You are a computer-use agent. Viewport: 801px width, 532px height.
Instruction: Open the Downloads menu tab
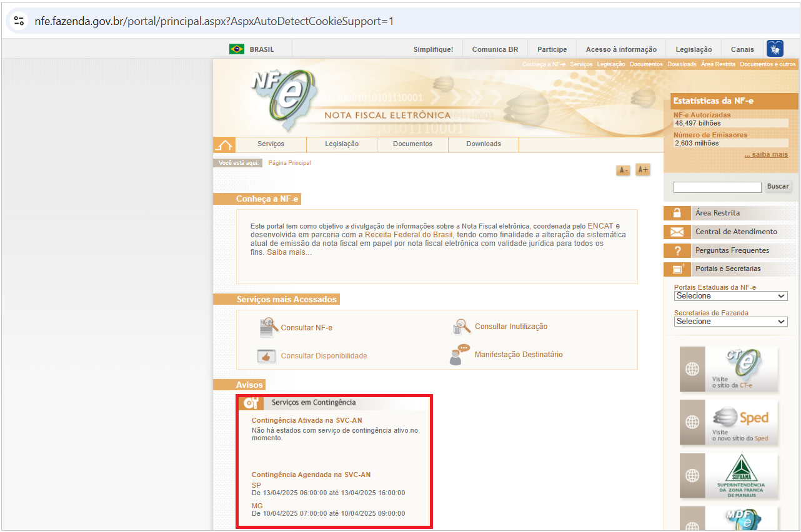(483, 144)
